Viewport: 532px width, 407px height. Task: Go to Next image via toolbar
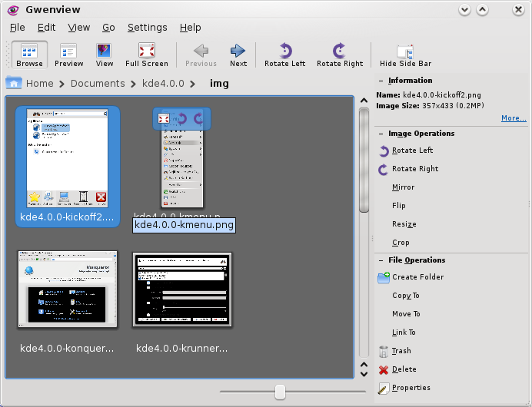point(238,55)
